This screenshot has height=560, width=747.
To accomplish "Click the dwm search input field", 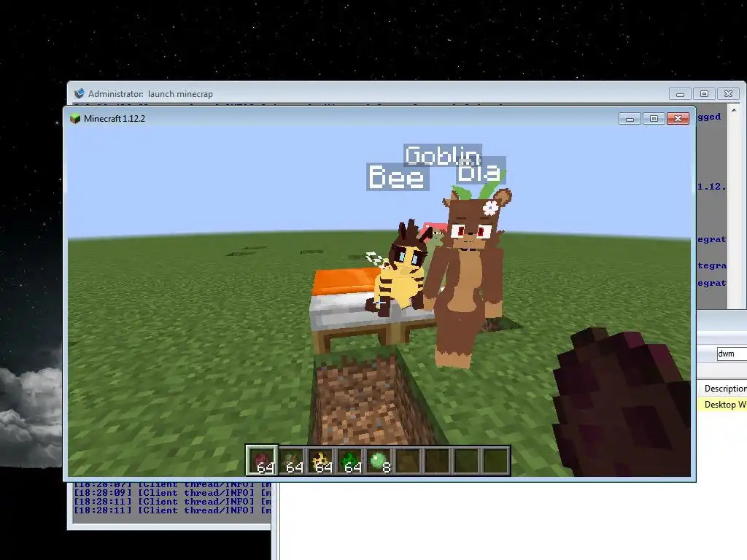I will tap(731, 354).
